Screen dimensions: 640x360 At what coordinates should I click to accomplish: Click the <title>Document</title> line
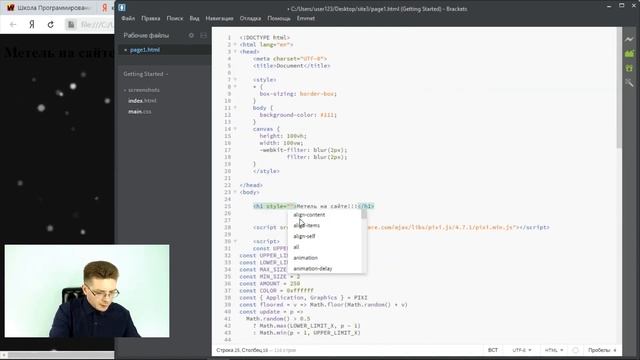click(291, 66)
